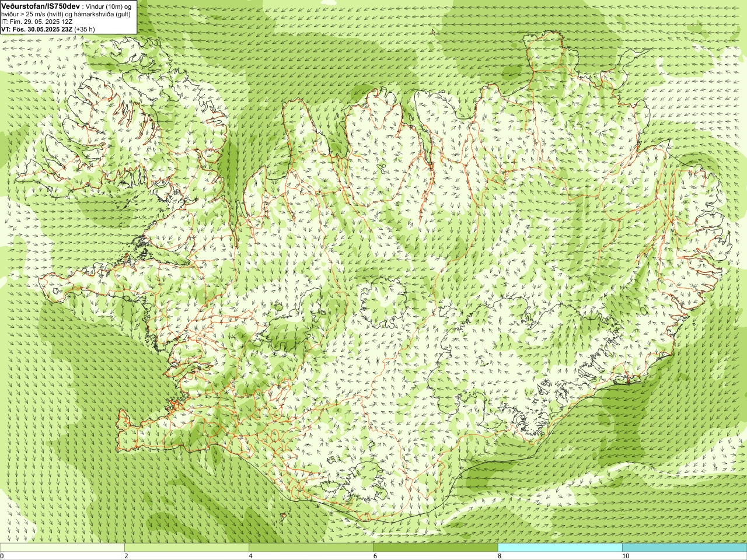Select the light green 2–4 m/s swatch
This screenshot has width=747, height=560.
pos(187,548)
